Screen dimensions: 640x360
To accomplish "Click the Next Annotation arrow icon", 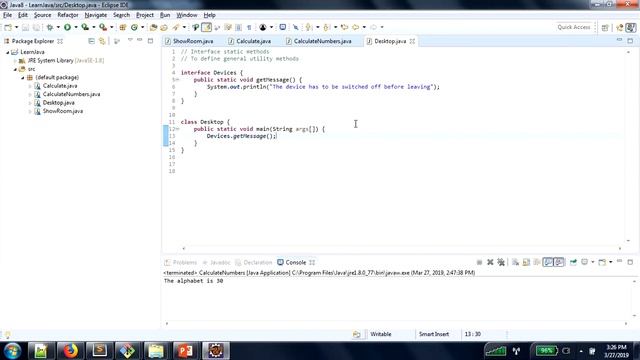I will tap(309, 27).
